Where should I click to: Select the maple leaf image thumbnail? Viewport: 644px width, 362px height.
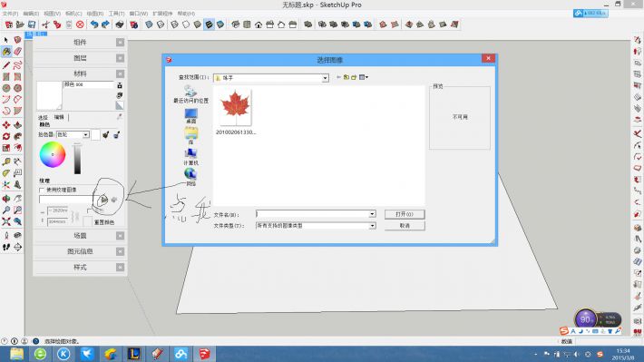(235, 107)
